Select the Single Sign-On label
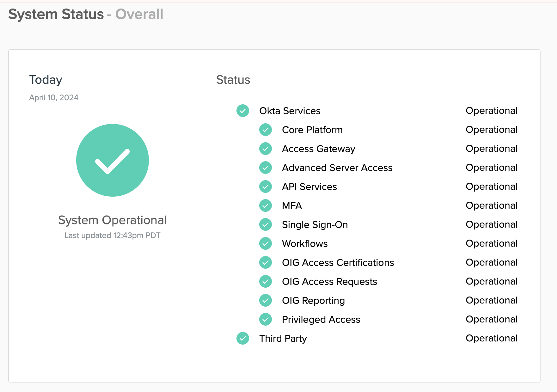Image resolution: width=557 pixels, height=392 pixels. click(315, 225)
